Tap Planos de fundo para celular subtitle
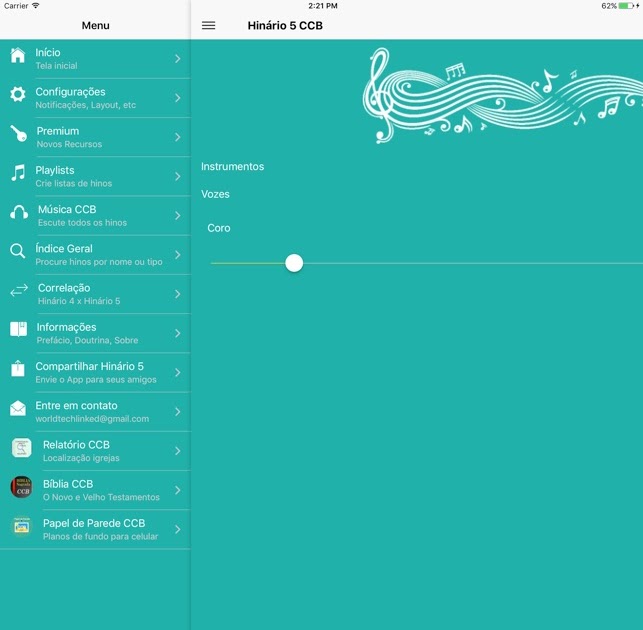Viewport: 643px width, 630px height. (x=100, y=536)
